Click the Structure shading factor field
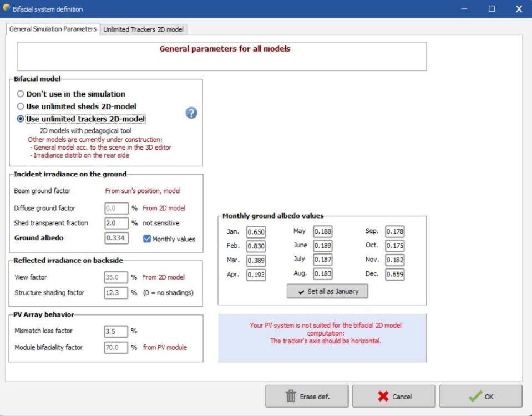This screenshot has height=416, width=532. [x=116, y=292]
